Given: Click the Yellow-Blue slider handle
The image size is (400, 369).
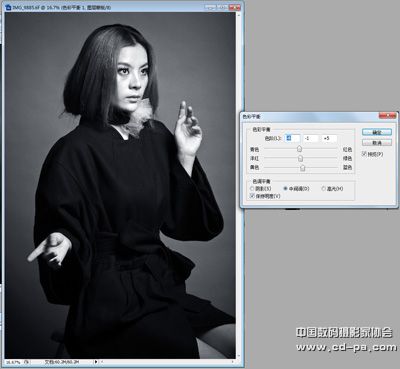Looking at the screenshot, I should click(302, 167).
